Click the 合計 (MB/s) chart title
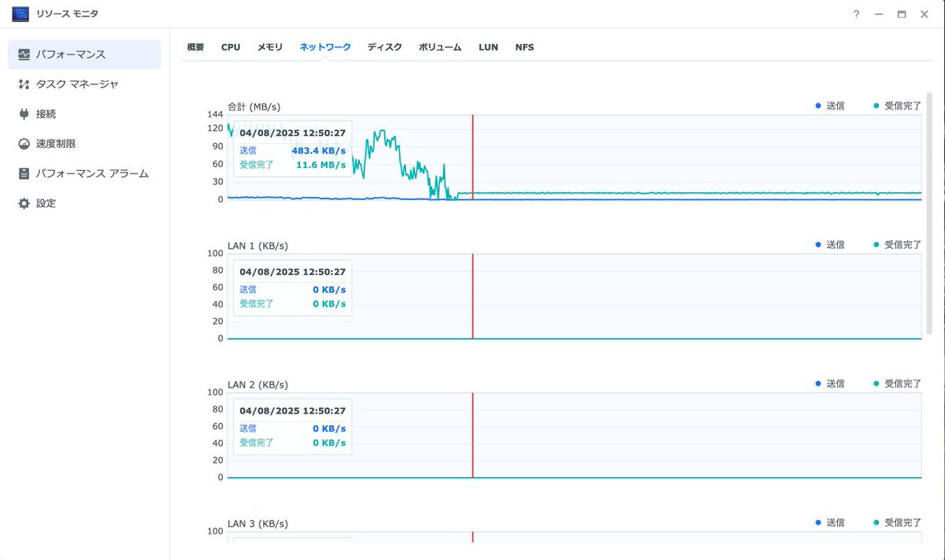The image size is (945, 560). point(254,106)
